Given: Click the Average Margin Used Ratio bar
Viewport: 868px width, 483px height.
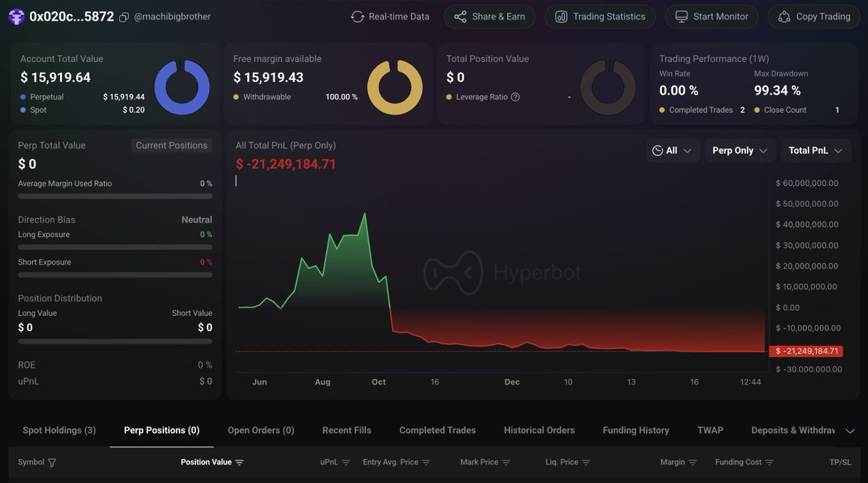Looking at the screenshot, I should pyautogui.click(x=115, y=196).
